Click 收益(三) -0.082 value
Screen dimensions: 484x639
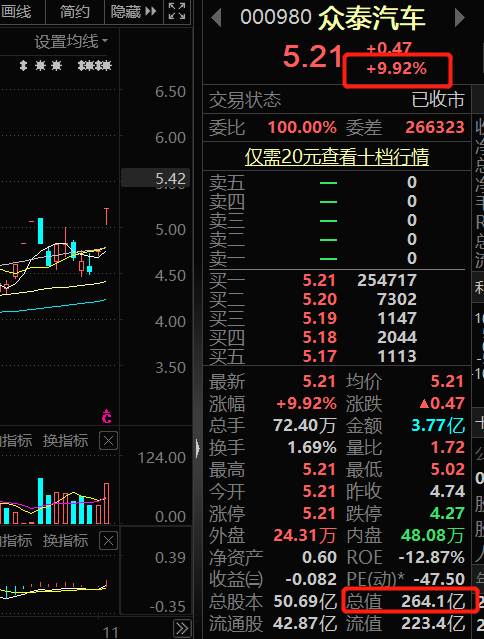pyautogui.click(x=311, y=580)
